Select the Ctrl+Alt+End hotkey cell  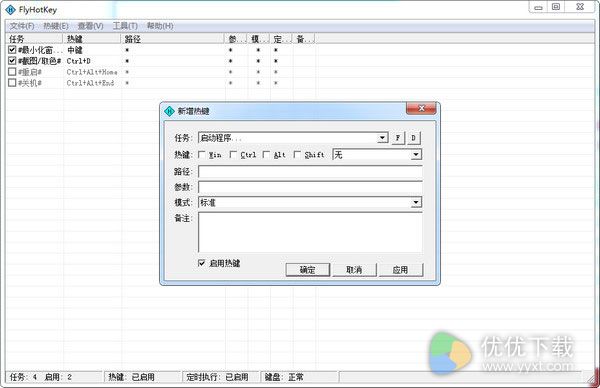(91, 83)
